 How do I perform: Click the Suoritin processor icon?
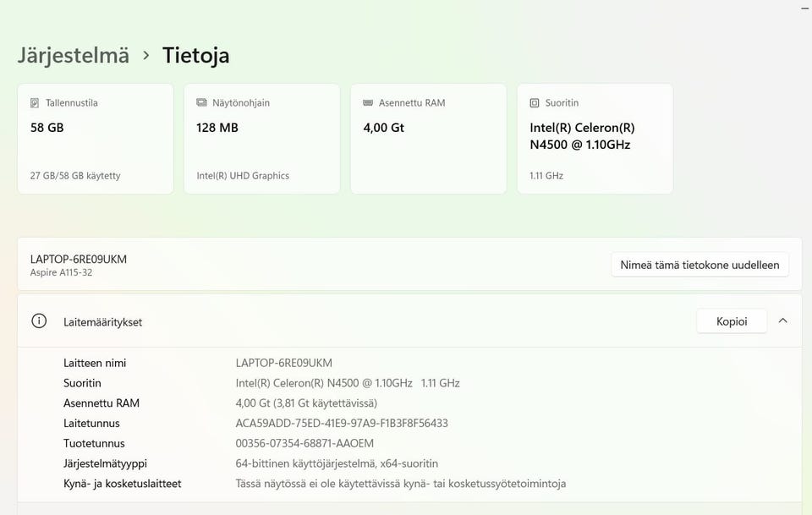pos(535,103)
